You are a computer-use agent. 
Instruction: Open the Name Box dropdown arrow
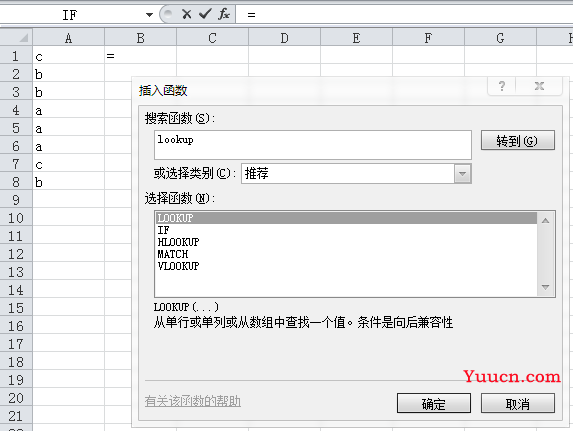149,15
